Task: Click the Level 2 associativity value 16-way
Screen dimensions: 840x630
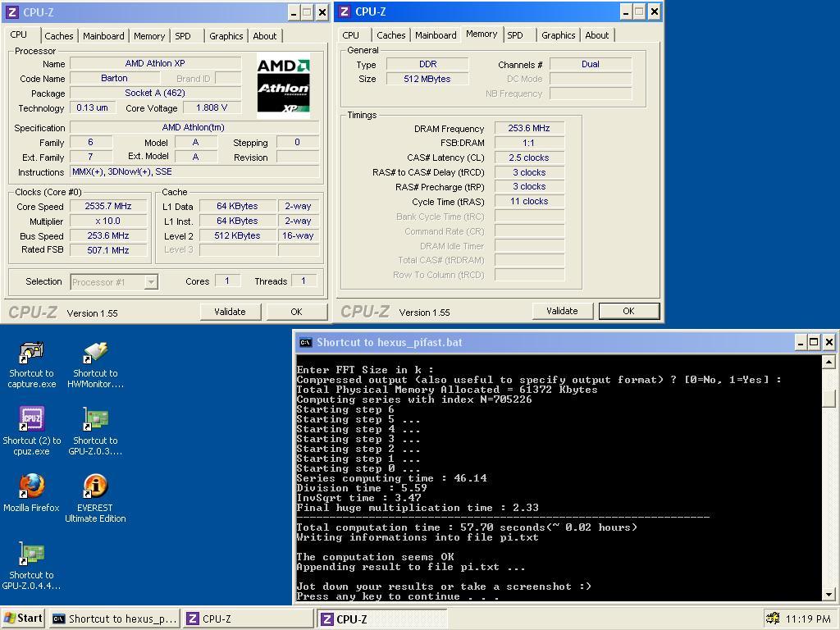Action: pyautogui.click(x=298, y=235)
